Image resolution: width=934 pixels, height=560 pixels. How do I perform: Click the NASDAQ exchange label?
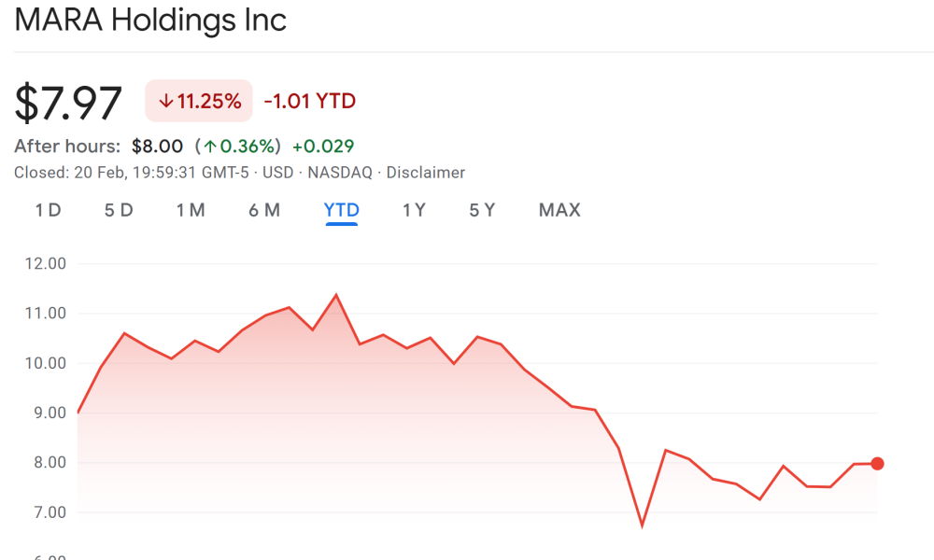(342, 173)
